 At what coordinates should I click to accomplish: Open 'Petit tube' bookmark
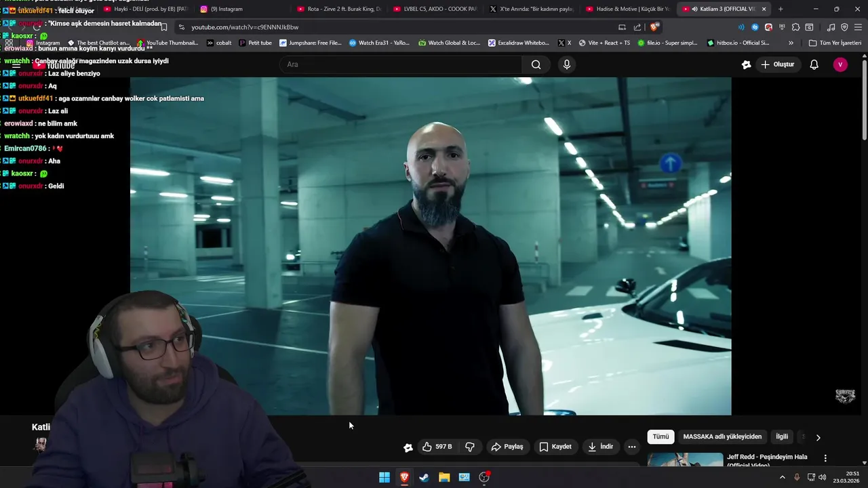click(x=255, y=43)
